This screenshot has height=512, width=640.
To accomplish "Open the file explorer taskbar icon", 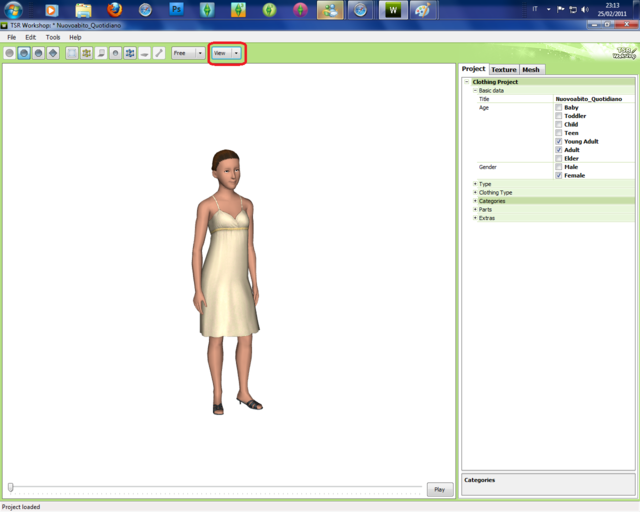I will pyautogui.click(x=83, y=10).
